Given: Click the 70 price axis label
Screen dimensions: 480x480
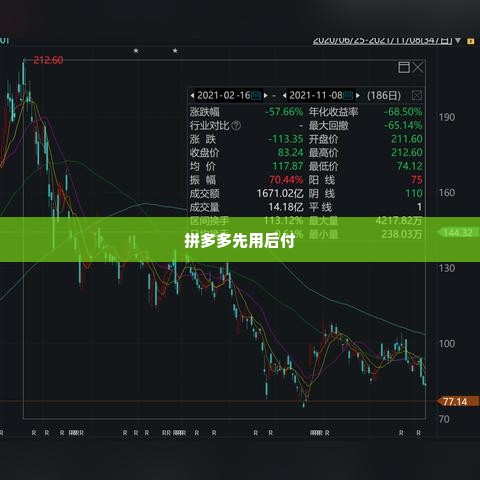Looking at the screenshot, I should click(x=444, y=419).
